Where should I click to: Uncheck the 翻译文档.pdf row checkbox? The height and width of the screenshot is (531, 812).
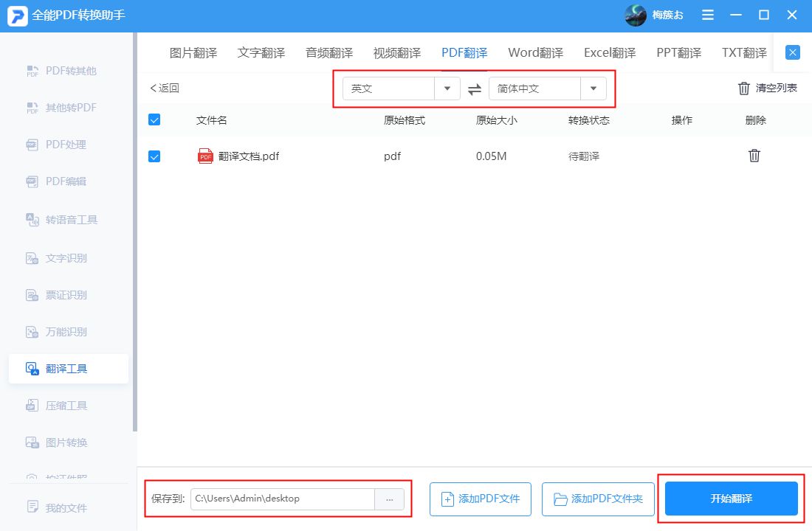click(154, 156)
